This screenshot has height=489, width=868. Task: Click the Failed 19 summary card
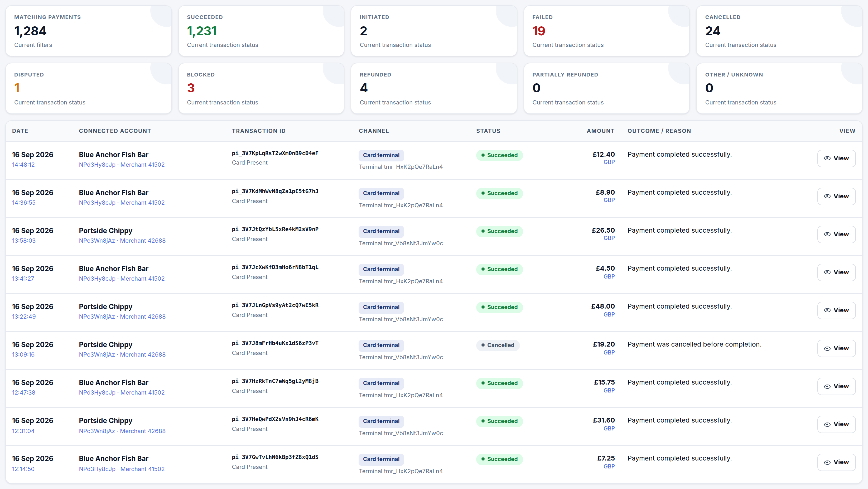606,31
